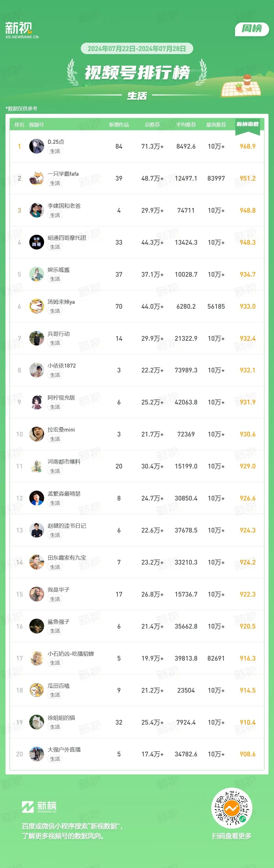
Task: Sort by 新榜指数 column header
Action: (x=248, y=124)
